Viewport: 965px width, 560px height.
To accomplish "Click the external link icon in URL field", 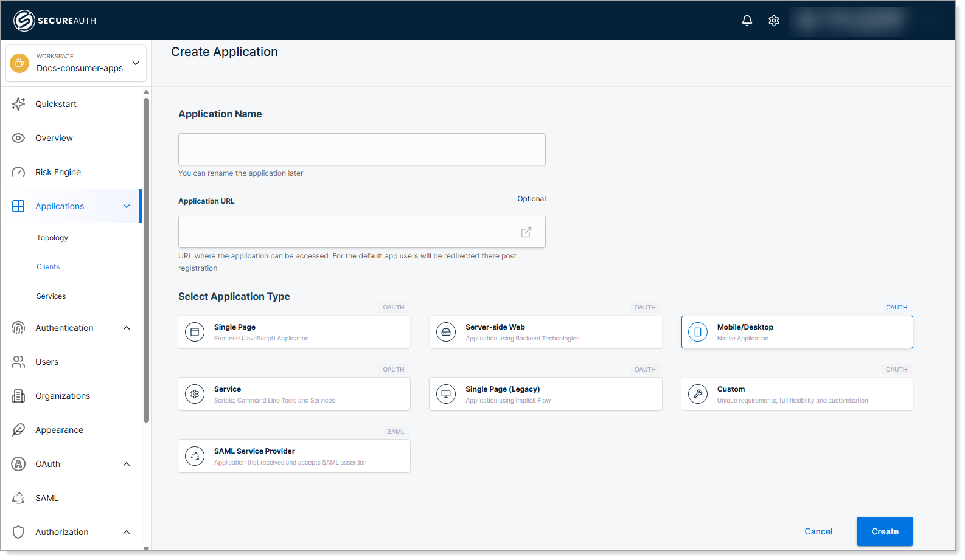I will point(526,232).
